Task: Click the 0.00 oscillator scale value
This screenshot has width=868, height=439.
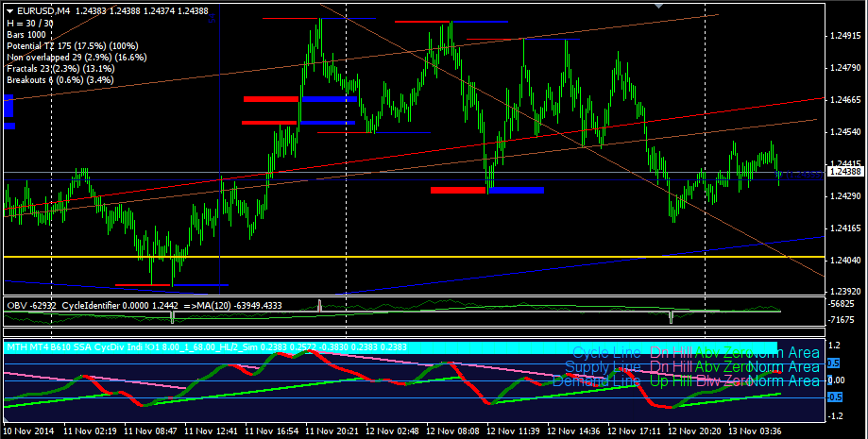Action: coord(837,380)
